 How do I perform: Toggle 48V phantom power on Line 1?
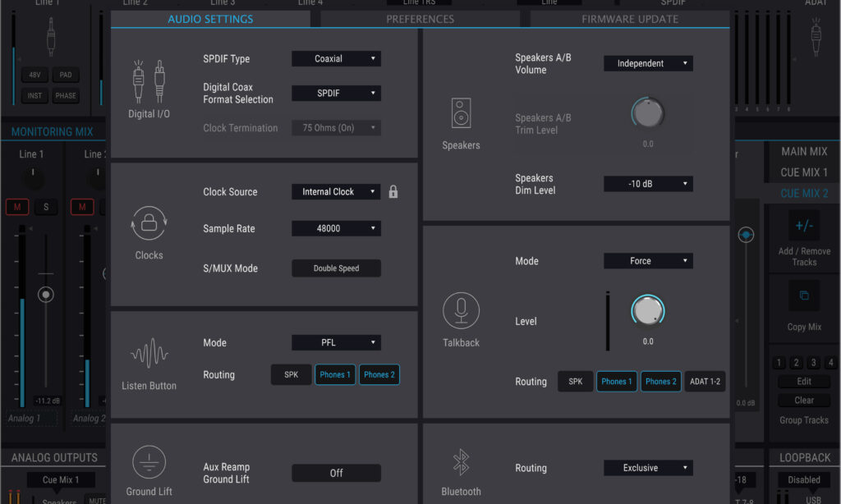(x=34, y=75)
